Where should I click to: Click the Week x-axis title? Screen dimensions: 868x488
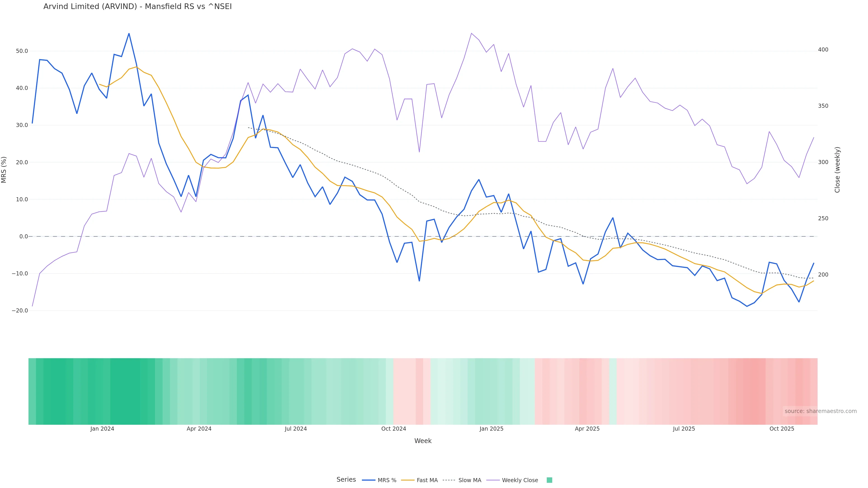(x=423, y=441)
